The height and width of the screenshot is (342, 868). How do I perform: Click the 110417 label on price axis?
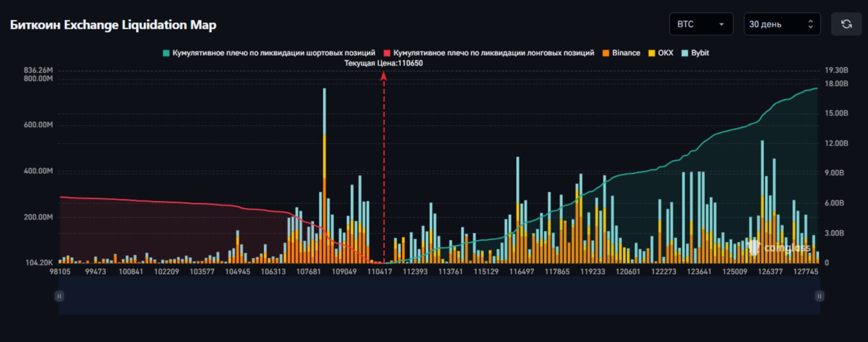[380, 271]
